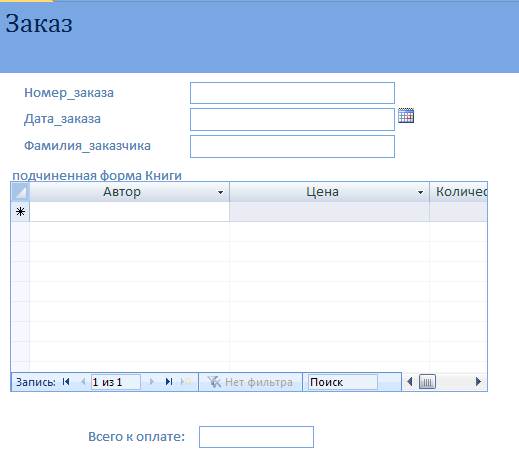Click the Всего к оплате field
The height and width of the screenshot is (473, 519).
coord(256,437)
